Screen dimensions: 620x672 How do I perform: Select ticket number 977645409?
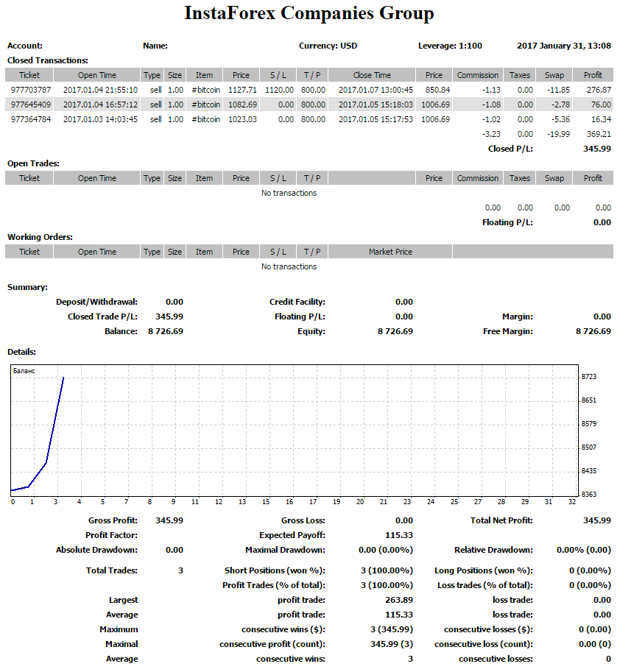coord(31,105)
